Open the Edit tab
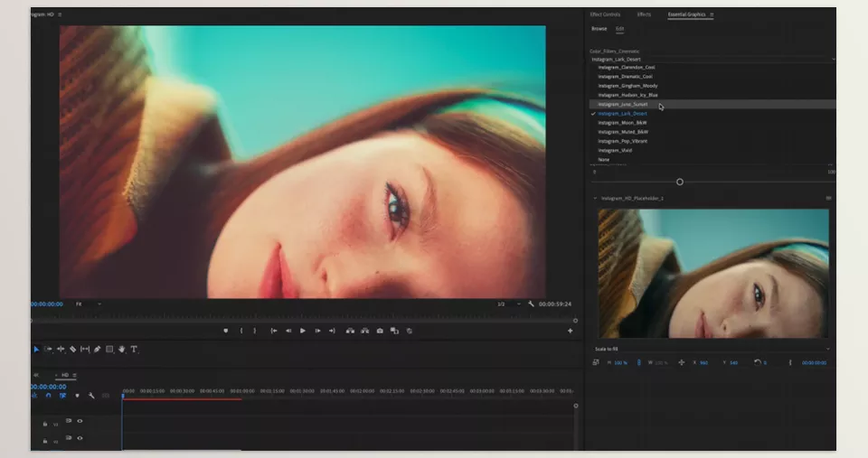 619,29
